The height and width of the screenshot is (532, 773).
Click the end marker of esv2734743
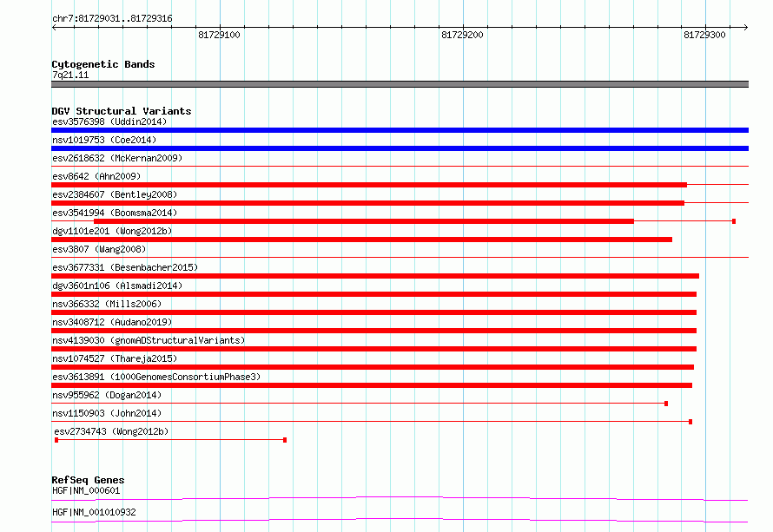tap(285, 440)
